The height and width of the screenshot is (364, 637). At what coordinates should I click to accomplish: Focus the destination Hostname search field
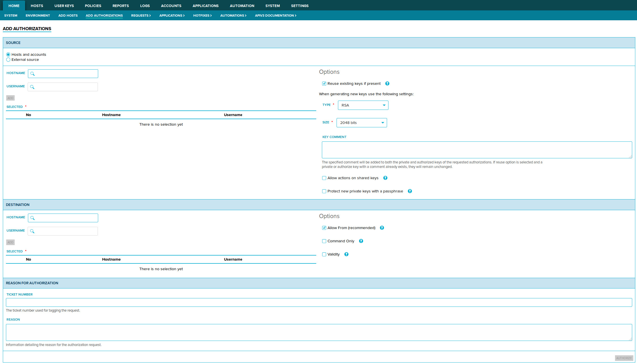pyautogui.click(x=63, y=218)
